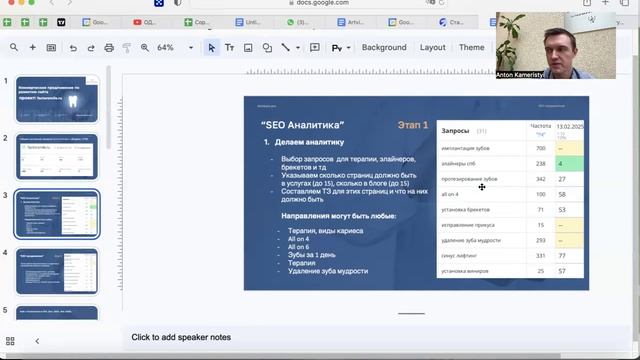Add a new slide with plus icon

(x=33, y=47)
